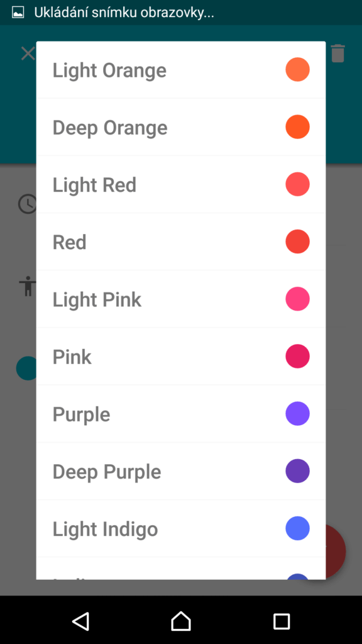The width and height of the screenshot is (362, 644).
Task: Tap the Android home button
Action: 181,621
